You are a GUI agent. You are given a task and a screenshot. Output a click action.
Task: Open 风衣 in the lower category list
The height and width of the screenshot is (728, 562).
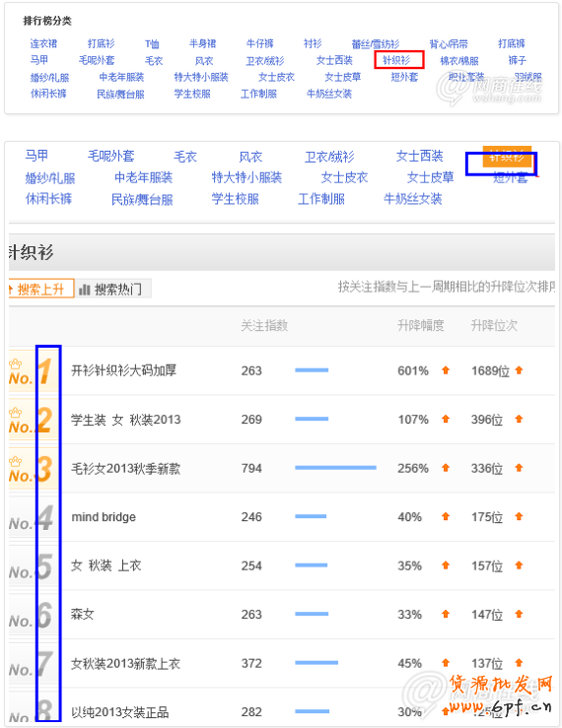(x=250, y=157)
